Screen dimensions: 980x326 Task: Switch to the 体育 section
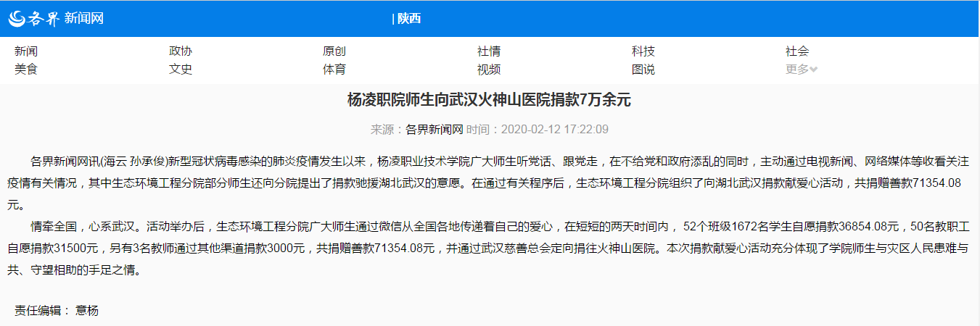pyautogui.click(x=334, y=70)
